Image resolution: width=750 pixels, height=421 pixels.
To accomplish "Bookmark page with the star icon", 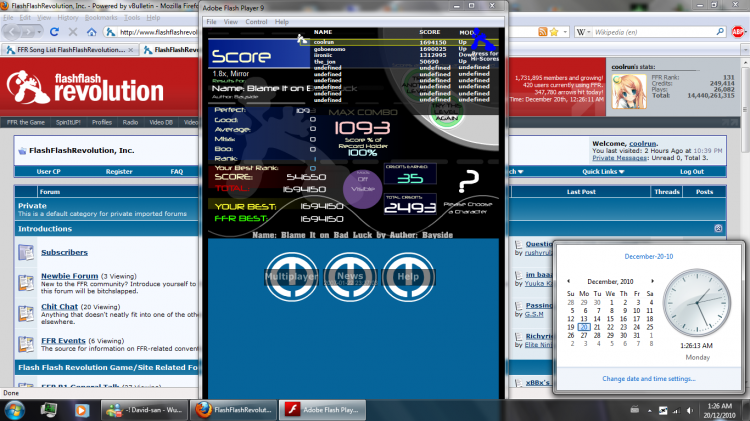I will click(x=554, y=32).
